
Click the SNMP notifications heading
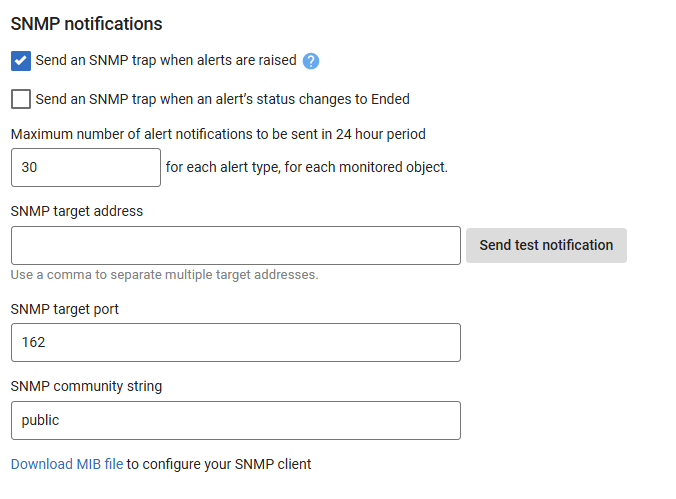click(x=86, y=23)
